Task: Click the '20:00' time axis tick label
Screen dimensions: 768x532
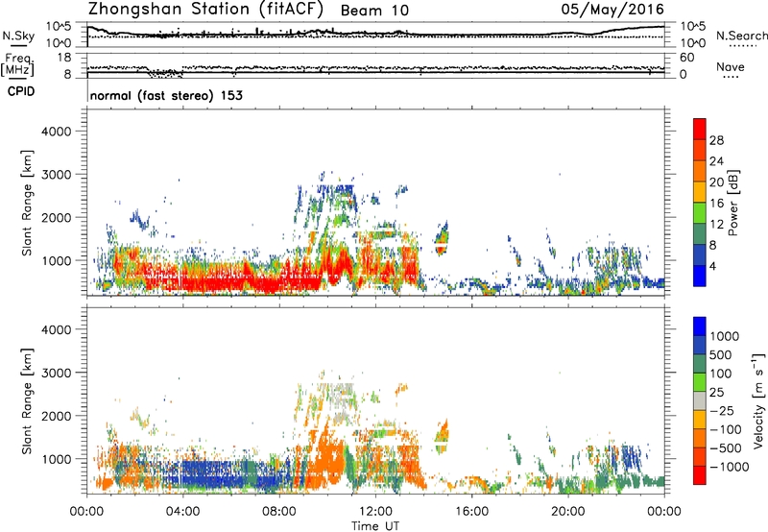Action: coord(567,512)
